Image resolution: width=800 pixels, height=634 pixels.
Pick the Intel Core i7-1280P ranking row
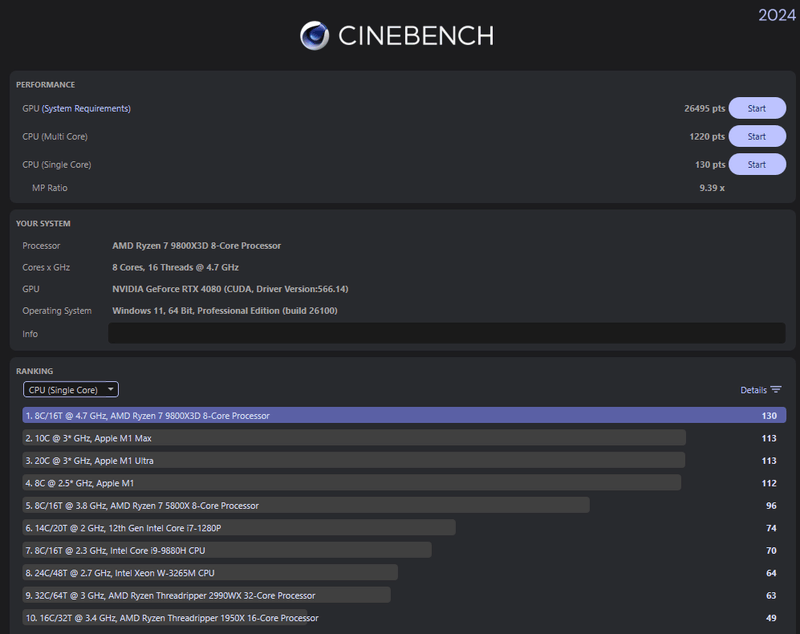click(239, 527)
